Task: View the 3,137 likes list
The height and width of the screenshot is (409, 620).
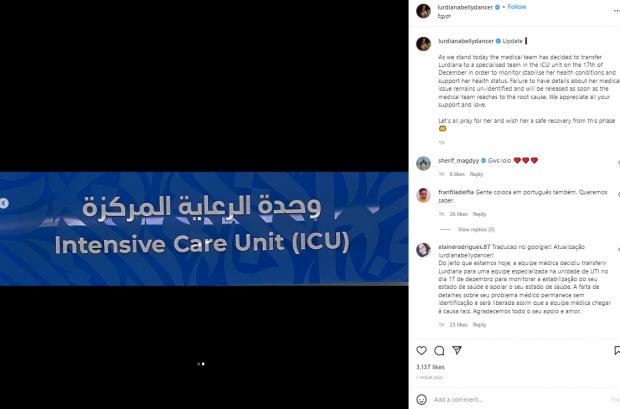Action: [x=430, y=367]
